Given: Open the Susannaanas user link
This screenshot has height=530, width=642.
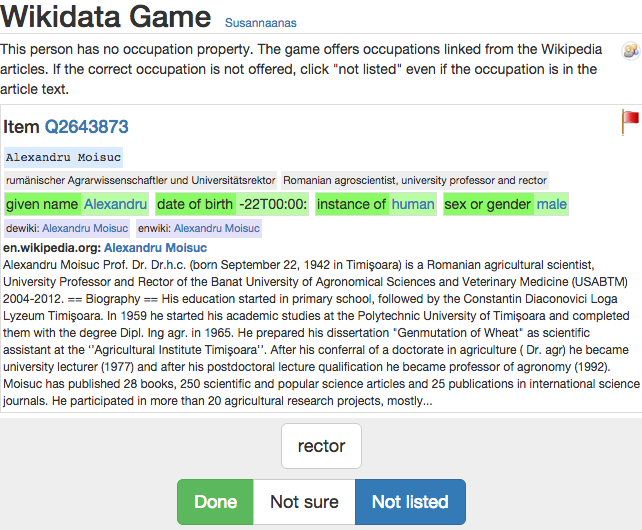Looking at the screenshot, I should [x=260, y=23].
